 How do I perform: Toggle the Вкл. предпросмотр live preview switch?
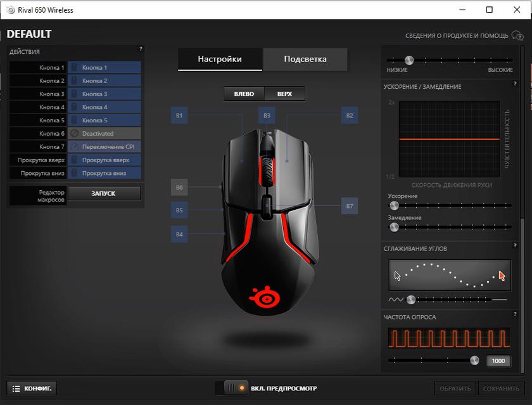pos(231,388)
